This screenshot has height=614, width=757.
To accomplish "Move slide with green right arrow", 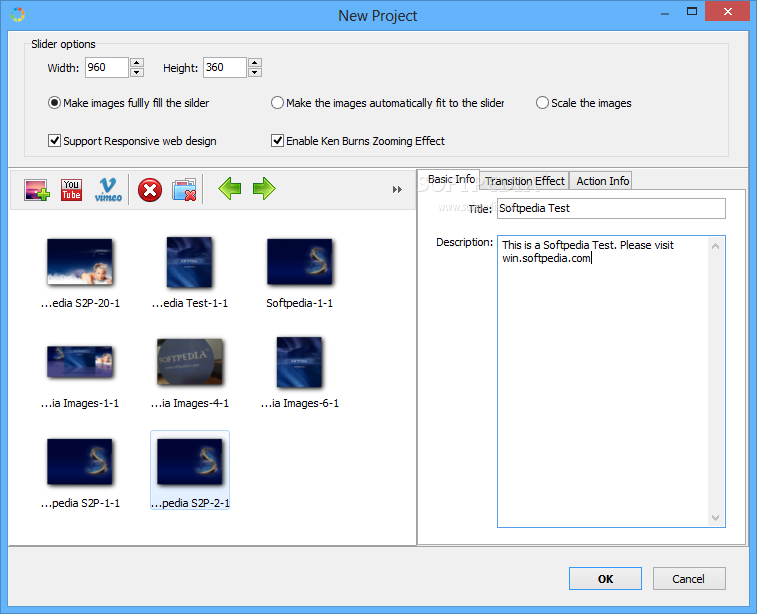I will [x=264, y=189].
